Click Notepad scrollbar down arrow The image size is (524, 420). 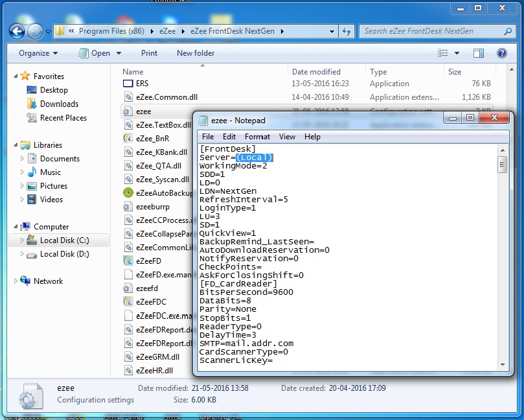502,365
